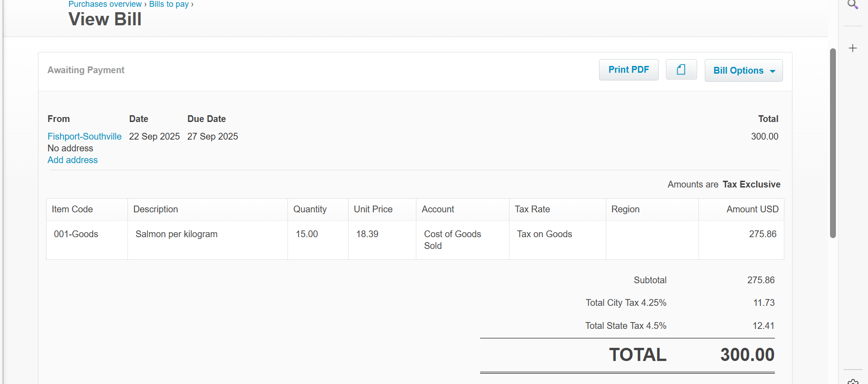Open the sidebar settings gear icon
Viewport: 868px width, 384px height.
[x=853, y=382]
